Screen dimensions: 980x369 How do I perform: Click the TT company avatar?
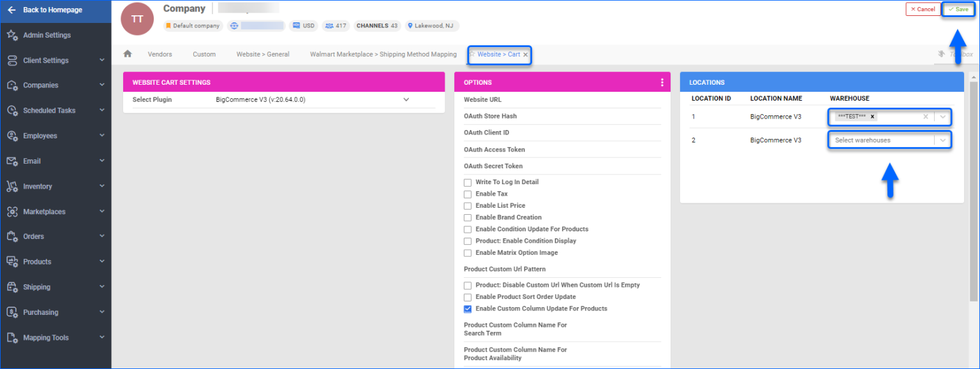click(137, 19)
